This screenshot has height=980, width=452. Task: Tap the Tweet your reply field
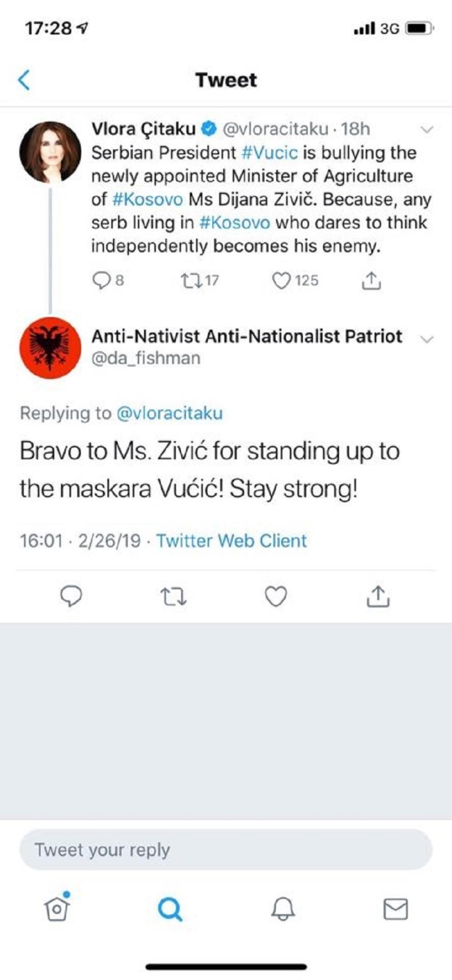(x=226, y=850)
